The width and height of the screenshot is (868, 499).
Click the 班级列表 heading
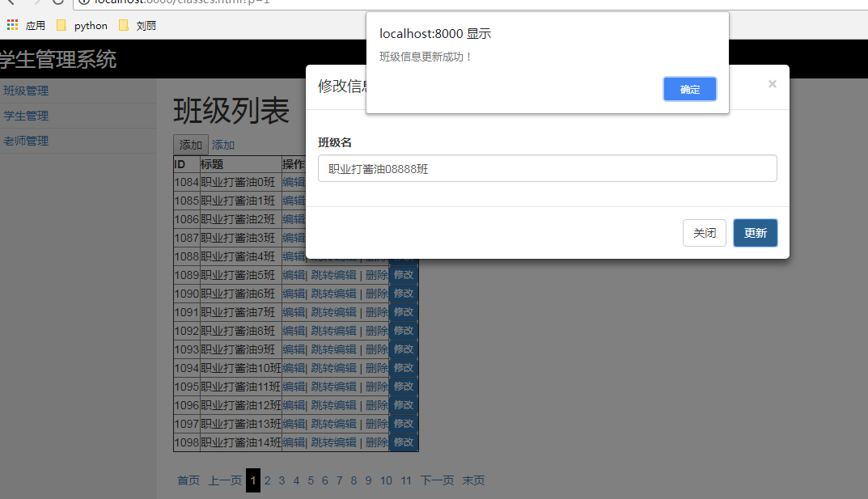click(231, 110)
